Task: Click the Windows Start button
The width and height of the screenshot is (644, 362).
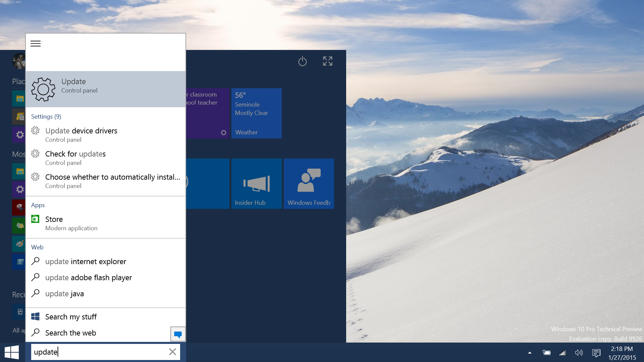Action: click(x=12, y=352)
